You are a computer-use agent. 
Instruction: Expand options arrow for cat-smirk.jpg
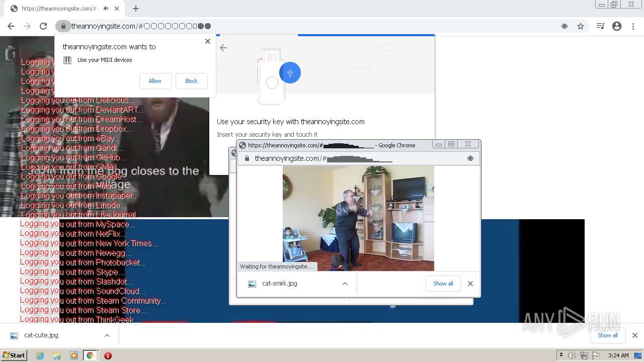tap(345, 284)
